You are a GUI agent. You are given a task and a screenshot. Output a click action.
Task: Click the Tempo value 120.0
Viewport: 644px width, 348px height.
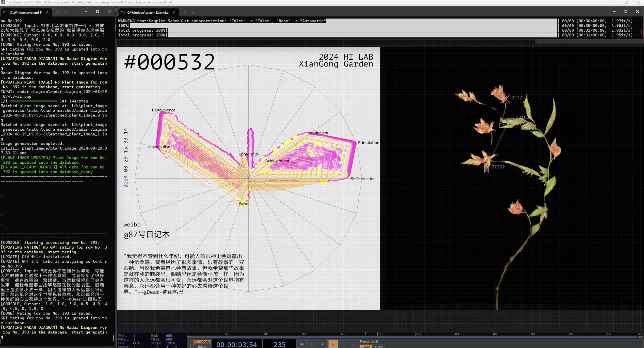[170, 343]
